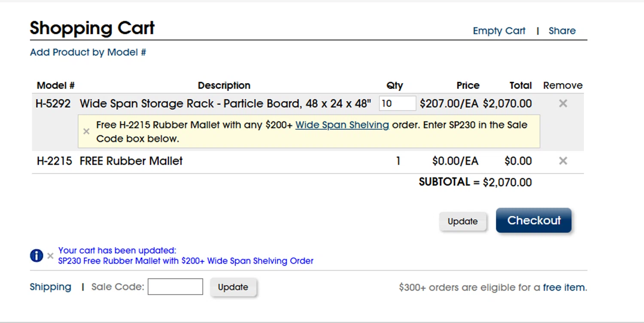The width and height of the screenshot is (644, 323).
Task: Click the Checkout button
Action: click(534, 220)
